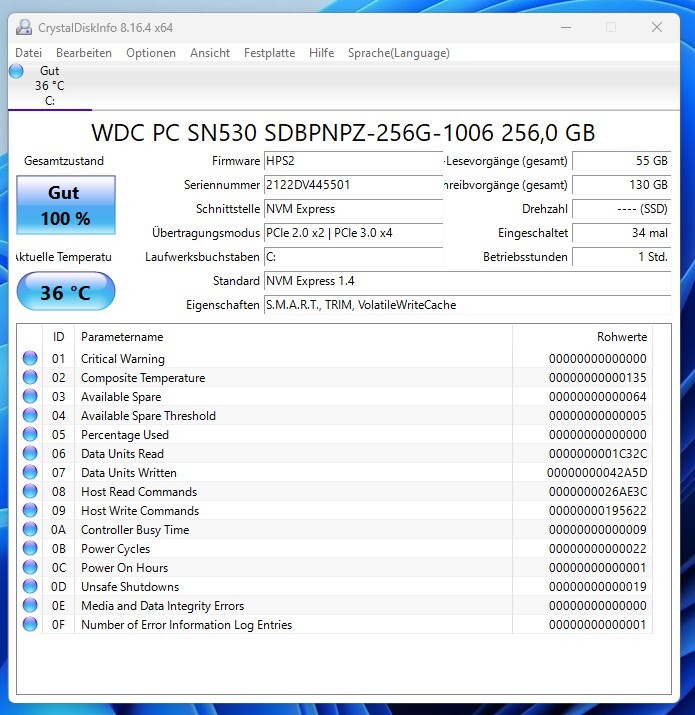Select the Power On Hours parameter name
This screenshot has height=715, width=695.
[124, 568]
